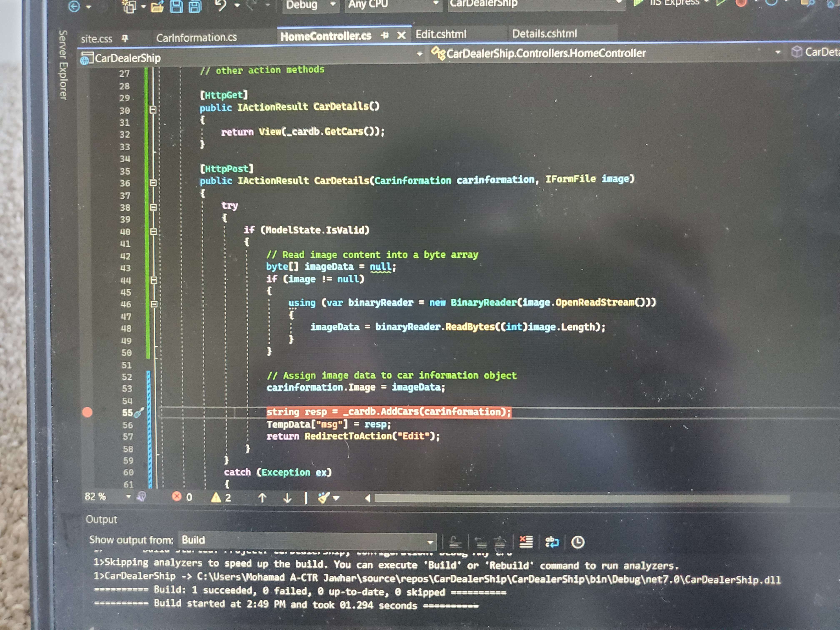The image size is (840, 630).
Task: Switch to the CarInformation.cs tab
Action: click(x=196, y=37)
